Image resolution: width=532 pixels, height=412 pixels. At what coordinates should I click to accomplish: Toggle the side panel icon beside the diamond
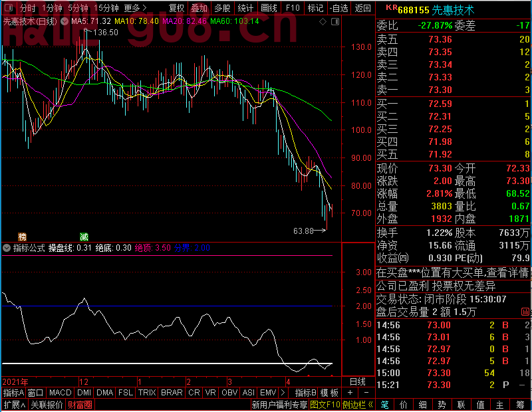(335, 22)
